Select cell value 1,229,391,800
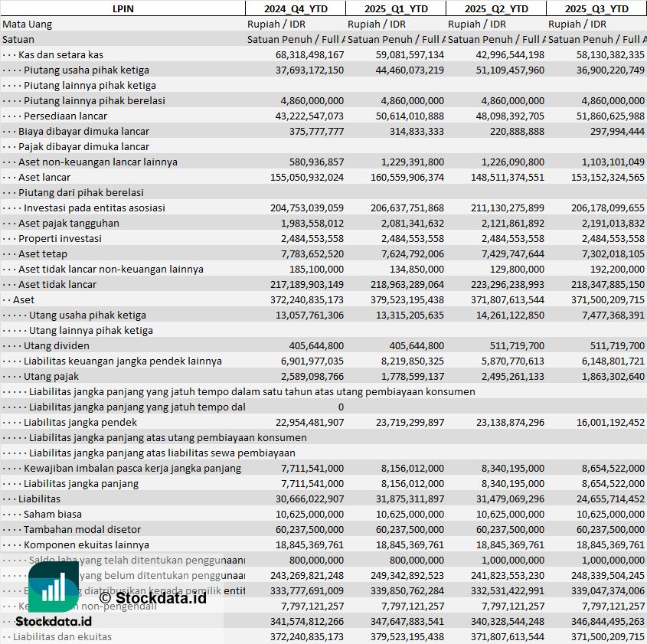The height and width of the screenshot is (644, 647). coord(412,162)
